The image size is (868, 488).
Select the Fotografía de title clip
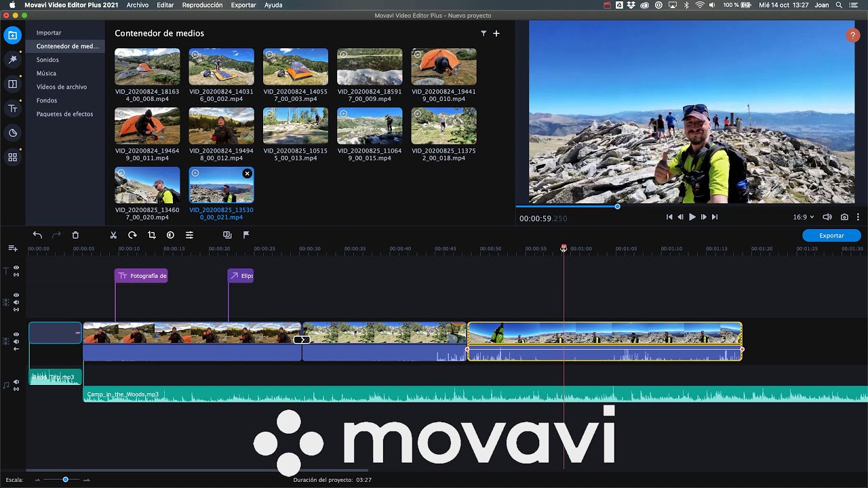[141, 276]
